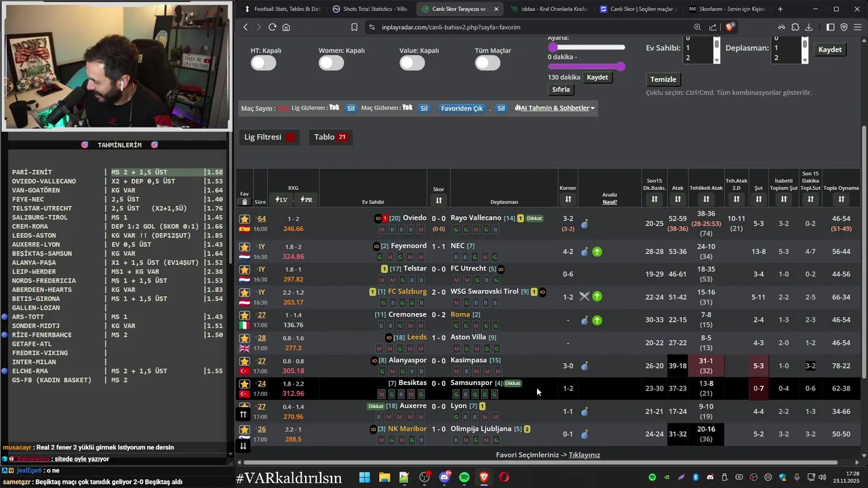The width and height of the screenshot is (868, 488).
Task: Click the Alanyaspor row favorite star
Action: 245,361
